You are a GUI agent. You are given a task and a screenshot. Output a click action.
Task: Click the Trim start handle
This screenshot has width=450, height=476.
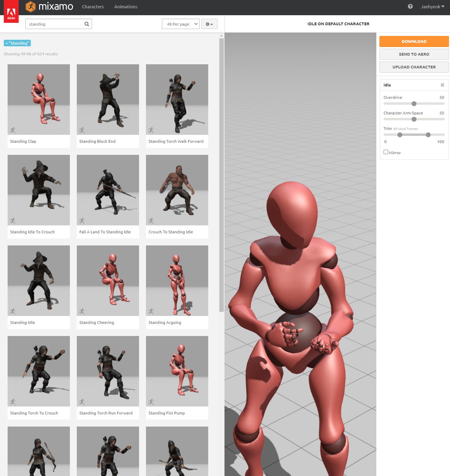(x=400, y=135)
